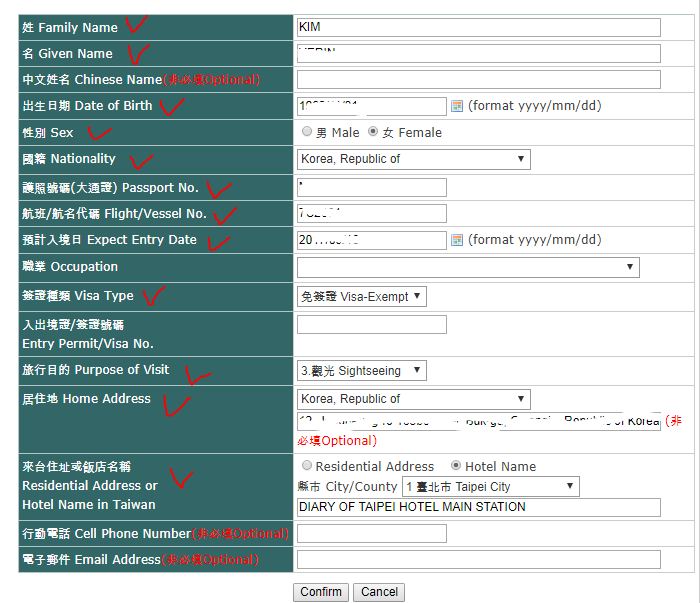This screenshot has height=603, width=700.
Task: Click the 'Cell Phone Number' label text
Action: coord(133,533)
